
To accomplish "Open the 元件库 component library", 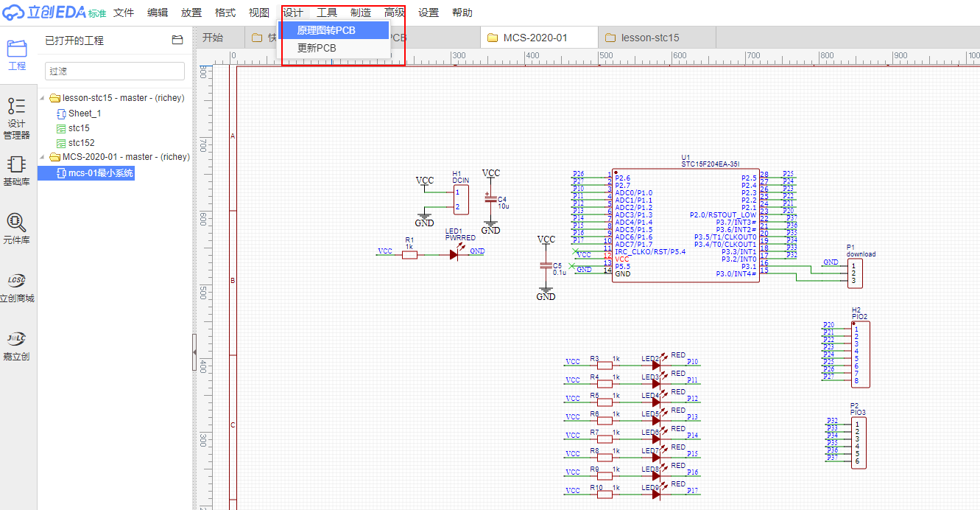I will tap(16, 228).
